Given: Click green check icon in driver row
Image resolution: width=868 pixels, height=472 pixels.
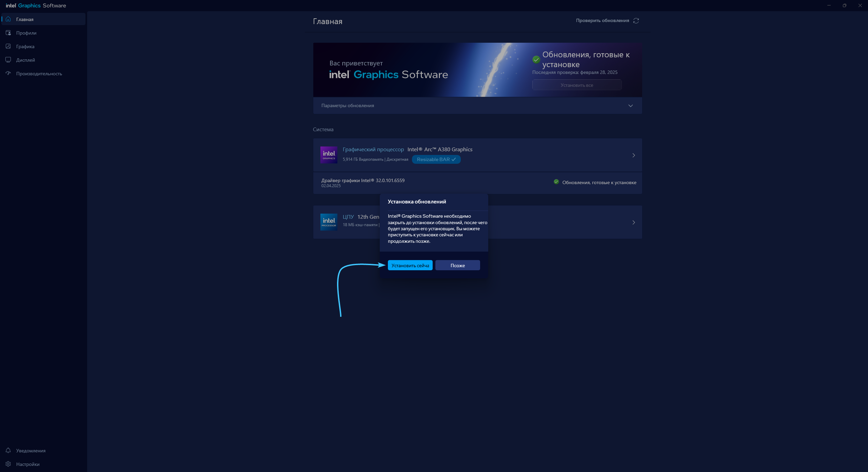Looking at the screenshot, I should tap(556, 182).
